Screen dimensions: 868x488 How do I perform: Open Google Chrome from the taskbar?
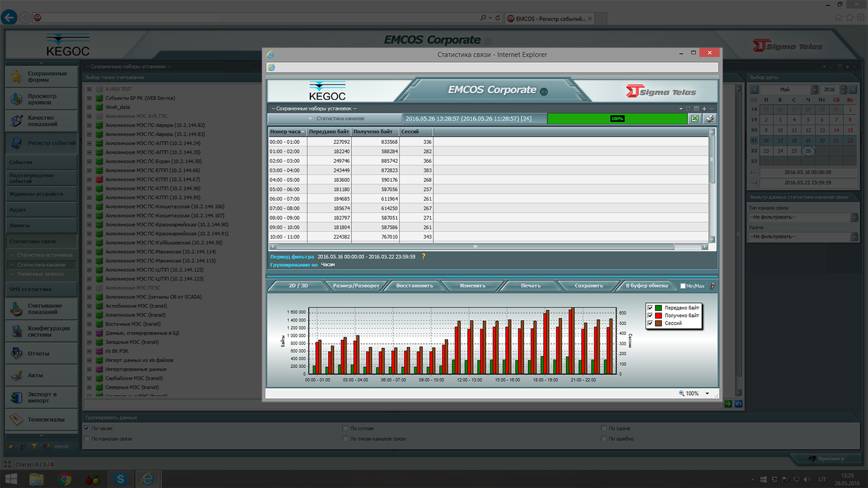(65, 480)
